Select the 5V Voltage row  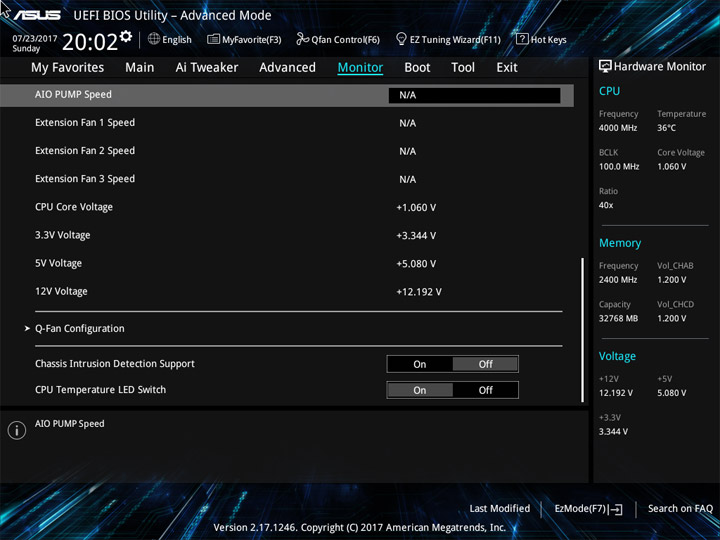pyautogui.click(x=58, y=263)
